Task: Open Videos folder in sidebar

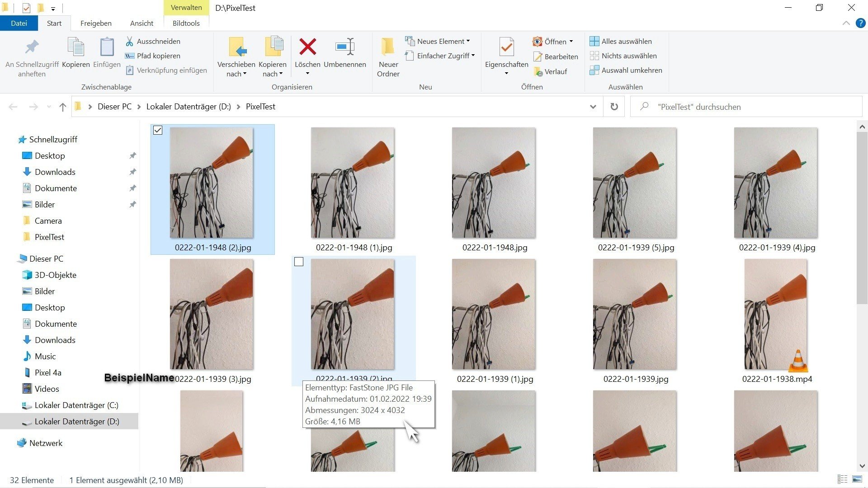Action: pyautogui.click(x=47, y=389)
